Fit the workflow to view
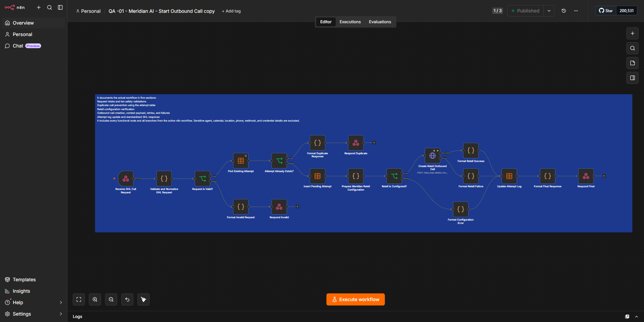 [x=79, y=299]
